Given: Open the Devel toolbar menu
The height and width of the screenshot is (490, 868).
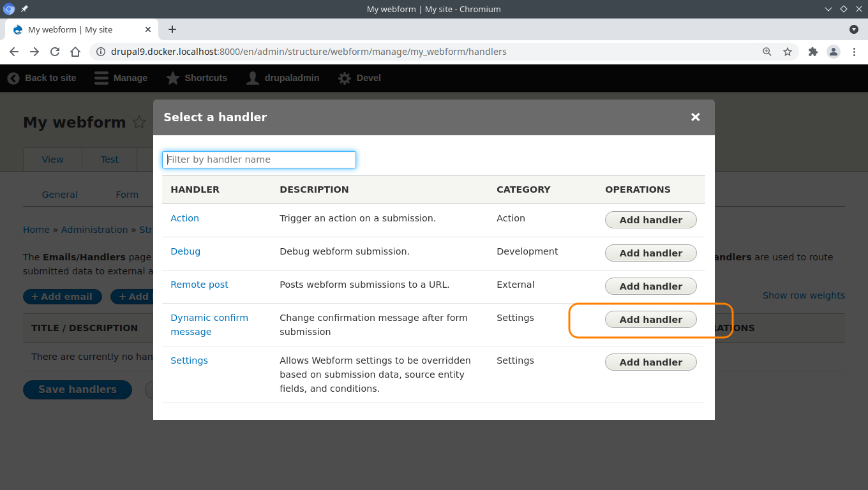Looking at the screenshot, I should click(359, 78).
